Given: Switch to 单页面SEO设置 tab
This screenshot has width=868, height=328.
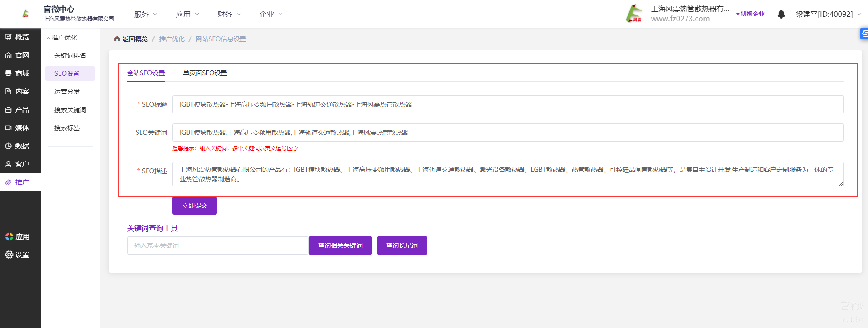Looking at the screenshot, I should click(205, 73).
